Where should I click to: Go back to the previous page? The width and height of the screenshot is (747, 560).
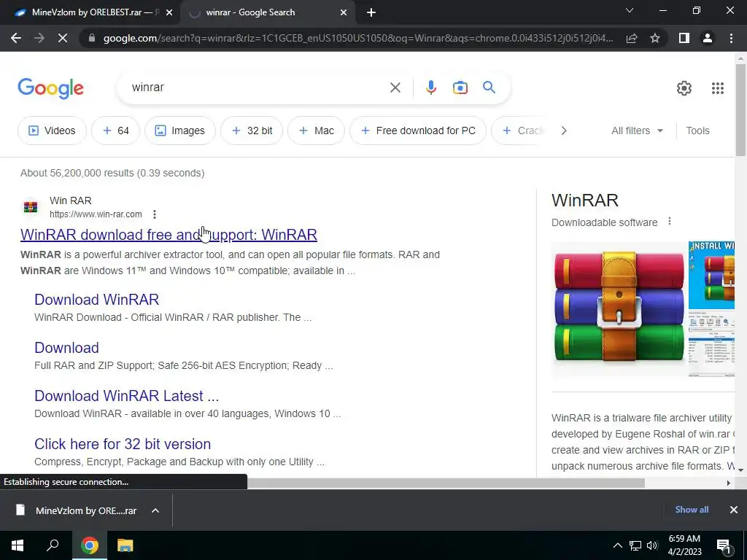16,38
